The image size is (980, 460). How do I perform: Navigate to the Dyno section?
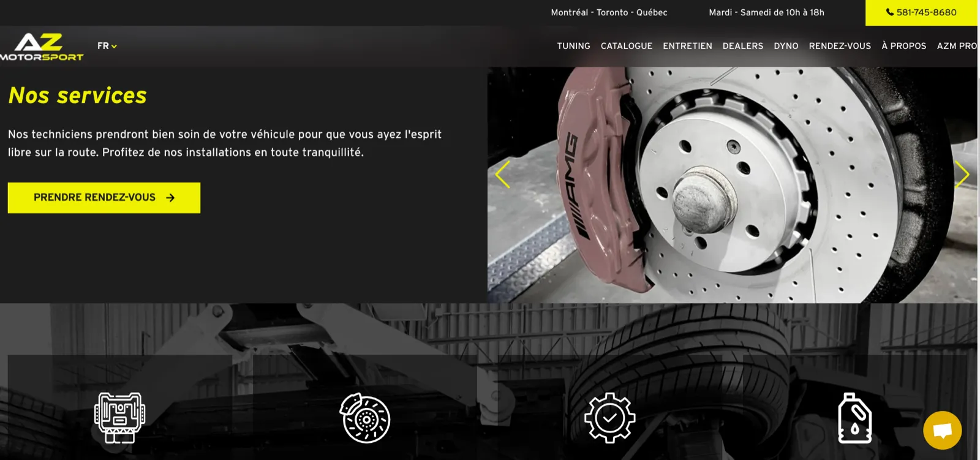click(786, 46)
